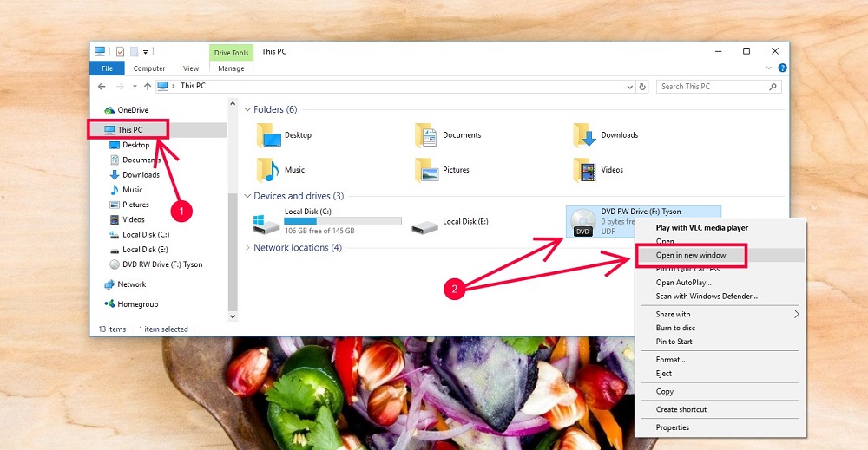Open the Share with submenu arrow

797,314
